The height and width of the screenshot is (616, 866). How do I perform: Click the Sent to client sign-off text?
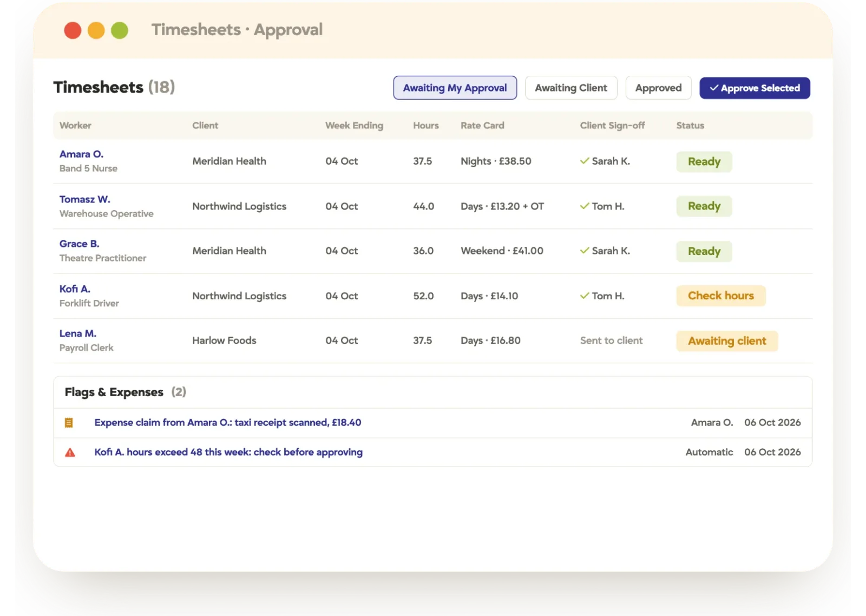(611, 340)
